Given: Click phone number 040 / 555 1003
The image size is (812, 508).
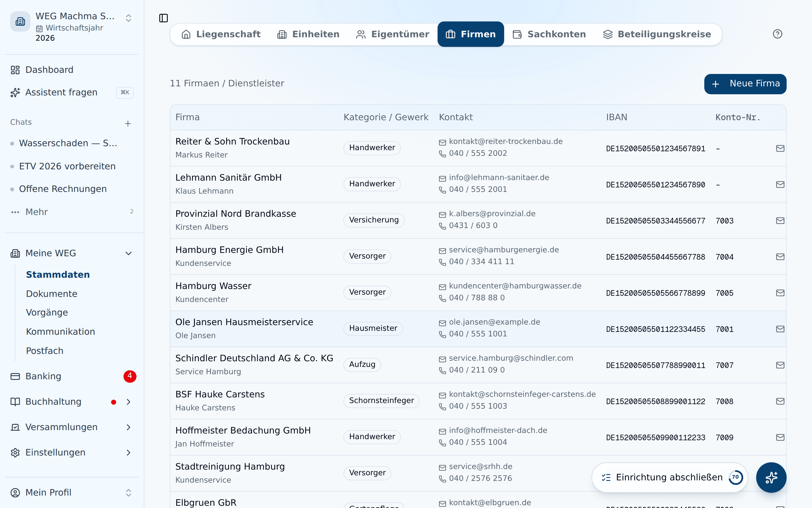Looking at the screenshot, I should click(478, 406).
